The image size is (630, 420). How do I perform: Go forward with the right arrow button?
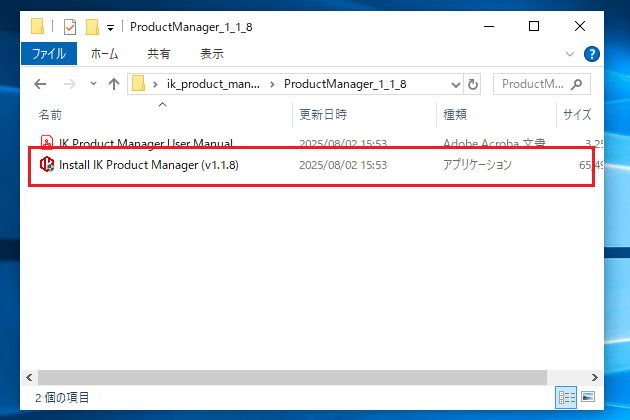click(70, 84)
